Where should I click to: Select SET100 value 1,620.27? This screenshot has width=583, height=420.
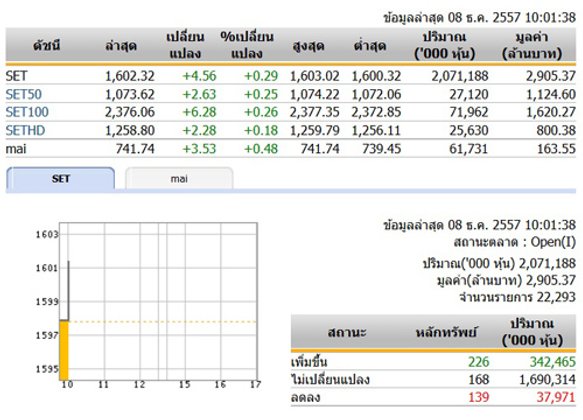tap(551, 112)
